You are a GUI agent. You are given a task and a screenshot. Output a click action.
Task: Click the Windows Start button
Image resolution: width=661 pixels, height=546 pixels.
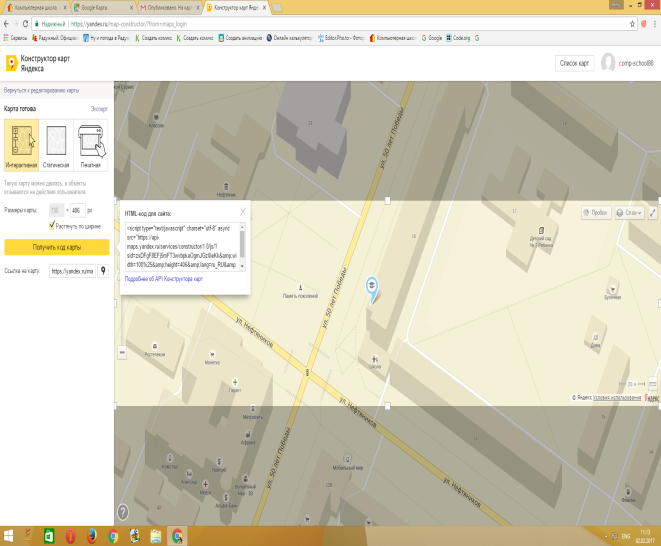point(8,536)
